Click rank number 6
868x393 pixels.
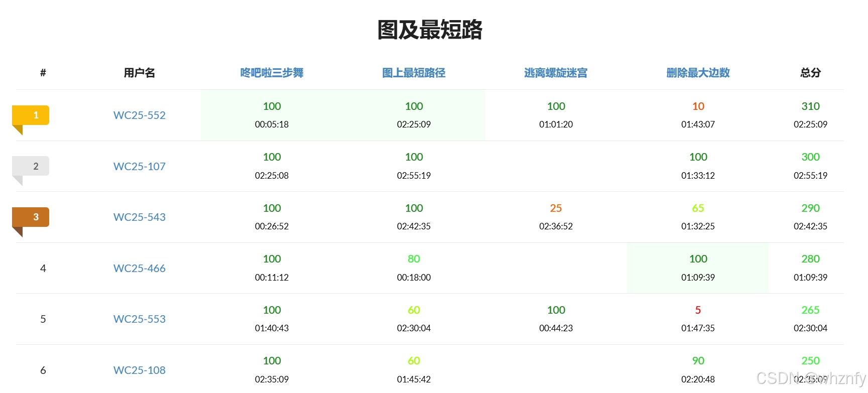[x=43, y=370]
